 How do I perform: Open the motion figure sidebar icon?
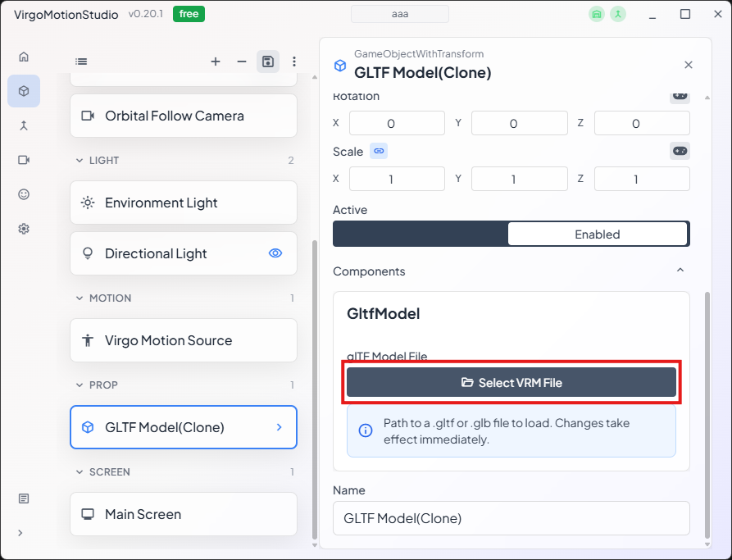click(x=24, y=125)
